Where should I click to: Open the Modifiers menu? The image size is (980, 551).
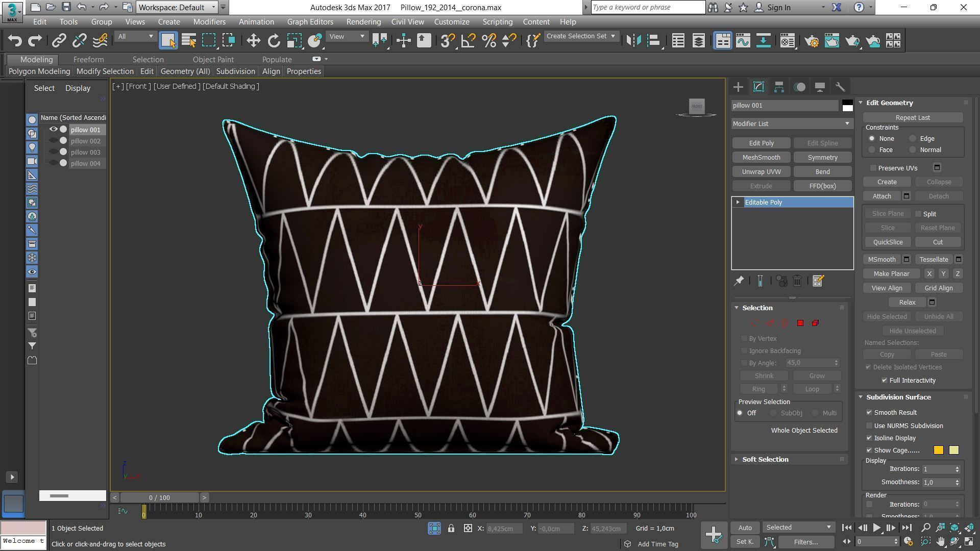pyautogui.click(x=209, y=22)
